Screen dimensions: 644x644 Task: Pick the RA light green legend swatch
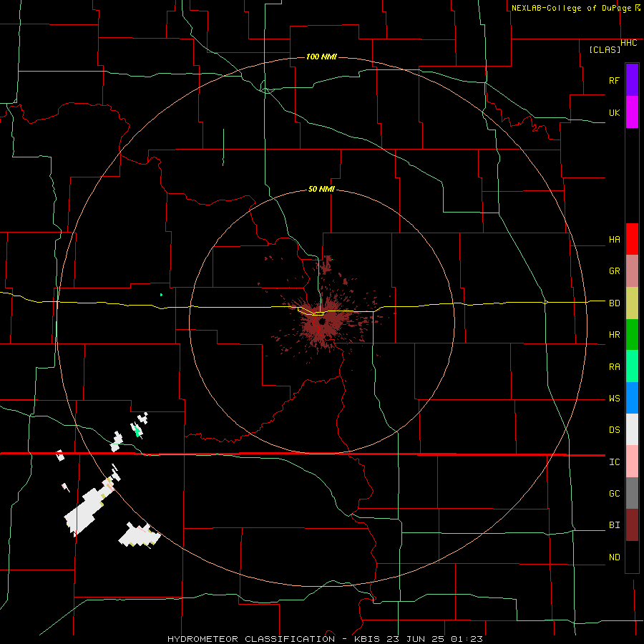click(632, 366)
